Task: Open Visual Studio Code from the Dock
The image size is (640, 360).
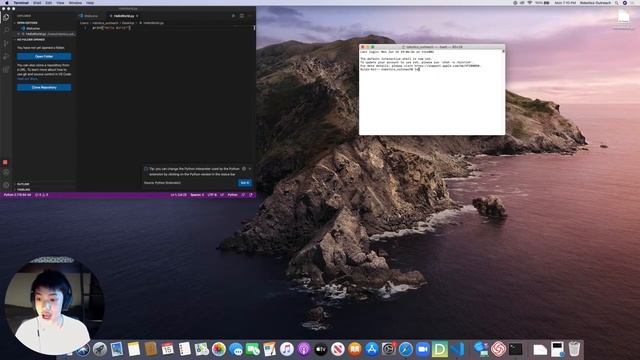Action: coord(458,349)
